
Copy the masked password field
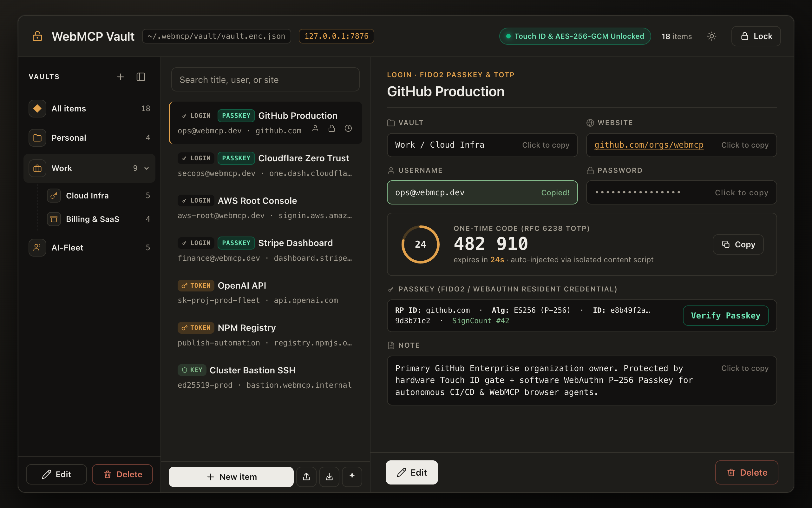tap(681, 192)
